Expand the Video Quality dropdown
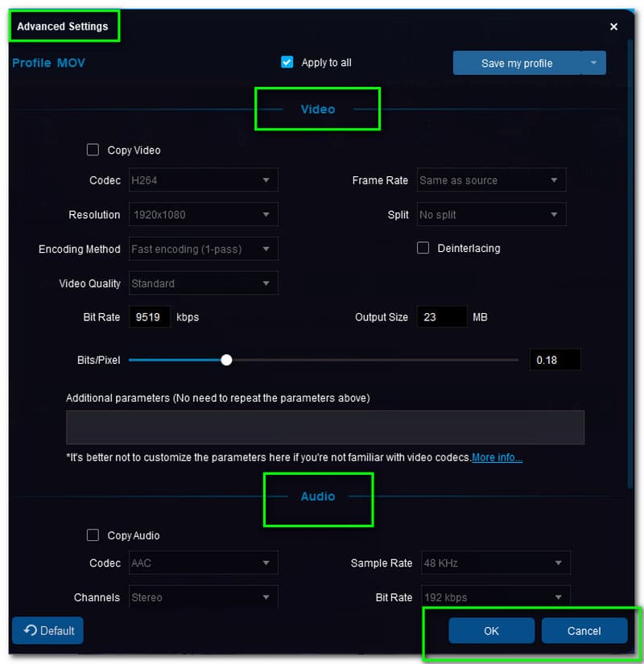 point(203,283)
